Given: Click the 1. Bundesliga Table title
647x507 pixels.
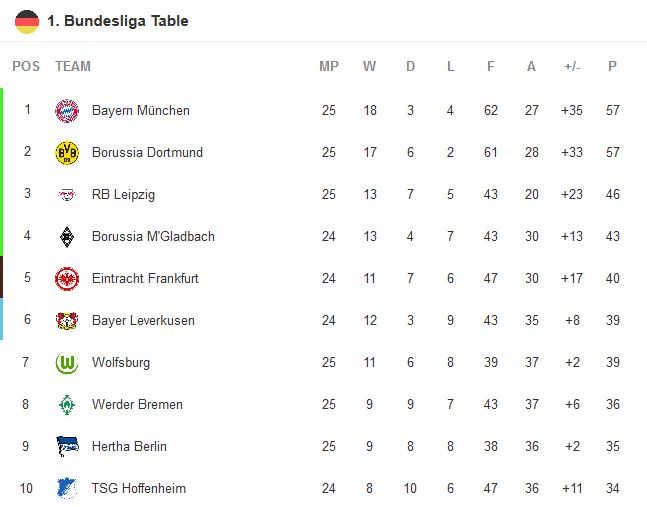Looking at the screenshot, I should pyautogui.click(x=117, y=21).
